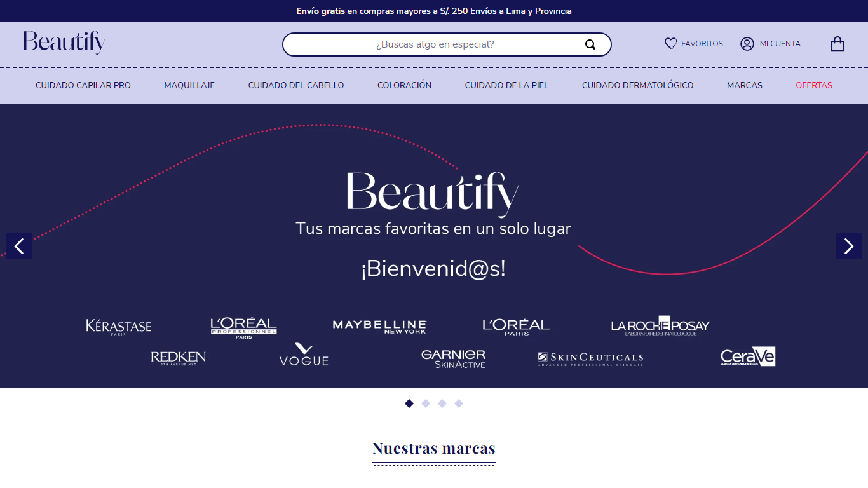Open the Coloración menu
868x488 pixels.
(404, 85)
